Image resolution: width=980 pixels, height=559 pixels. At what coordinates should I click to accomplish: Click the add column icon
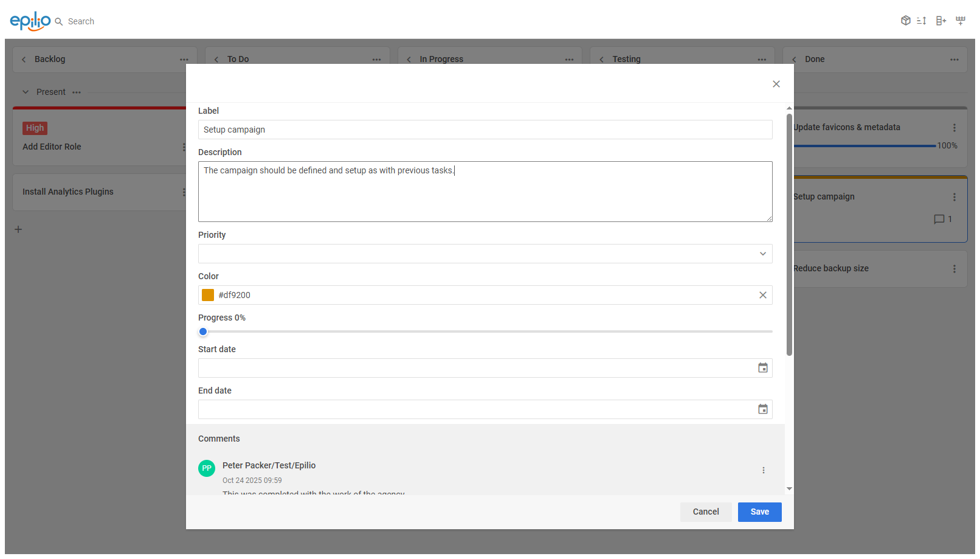(941, 21)
